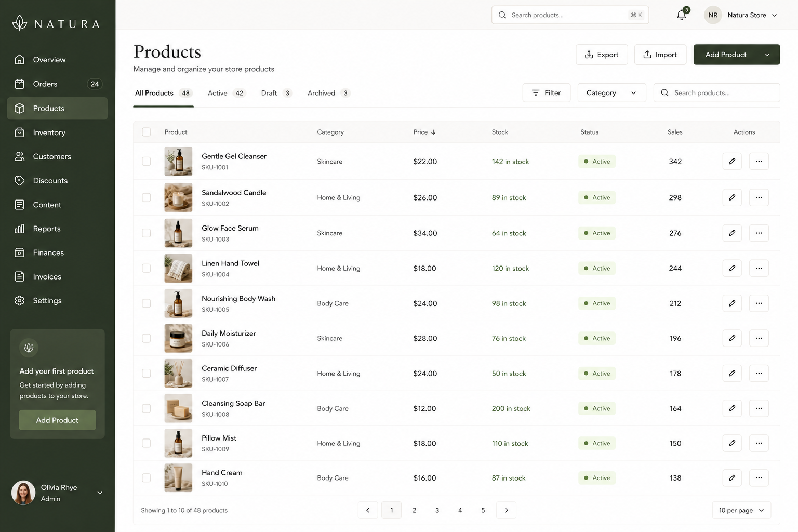Open more actions for Sandalwood Candle
Image resolution: width=798 pixels, height=532 pixels.
click(759, 197)
